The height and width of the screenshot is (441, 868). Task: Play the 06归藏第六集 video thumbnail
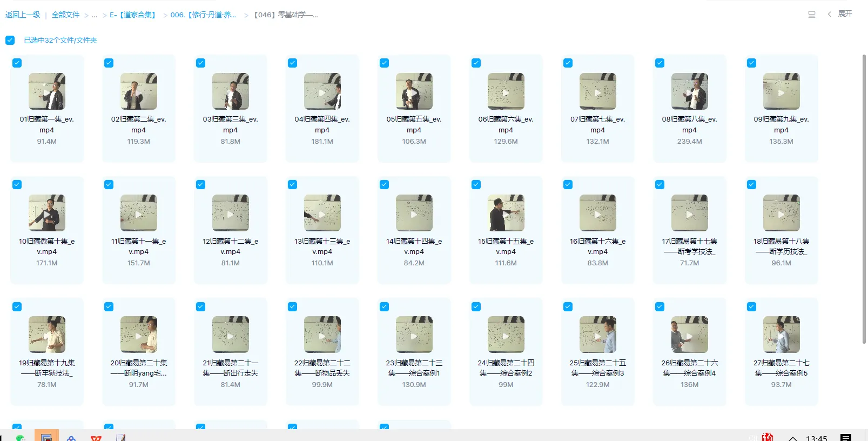506,91
